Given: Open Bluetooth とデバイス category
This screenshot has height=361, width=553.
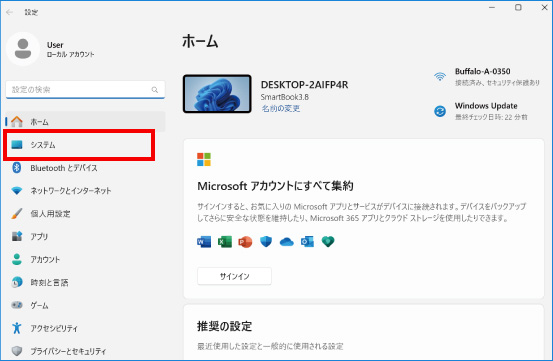Looking at the screenshot, I should click(85, 168).
